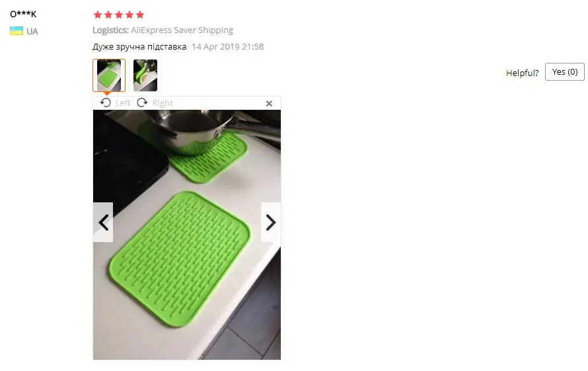Open the green mat thumbnail
The image size is (588, 371).
109,75
